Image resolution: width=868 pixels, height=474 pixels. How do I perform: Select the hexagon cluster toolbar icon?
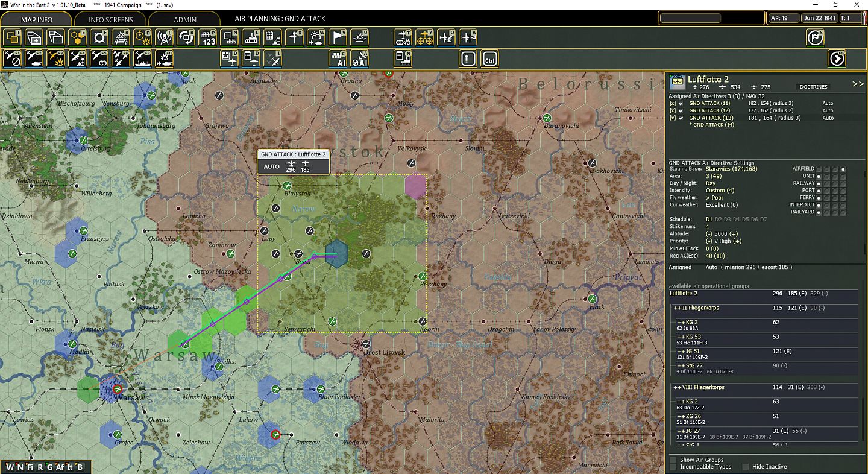point(78,37)
